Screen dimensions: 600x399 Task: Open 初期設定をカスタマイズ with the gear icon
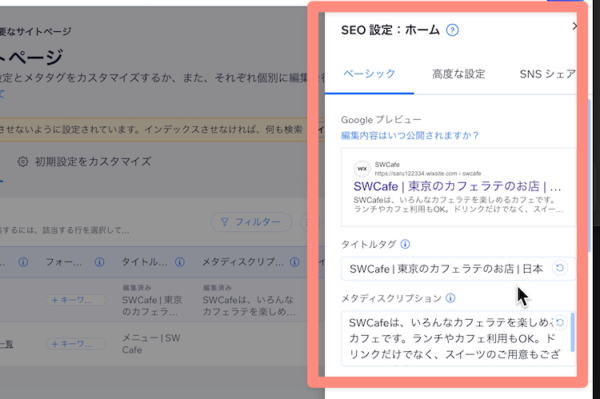coord(84,161)
